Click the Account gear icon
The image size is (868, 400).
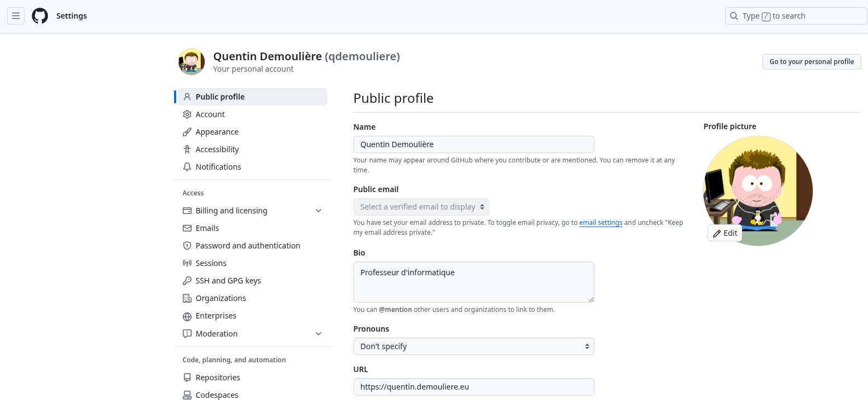tap(187, 114)
